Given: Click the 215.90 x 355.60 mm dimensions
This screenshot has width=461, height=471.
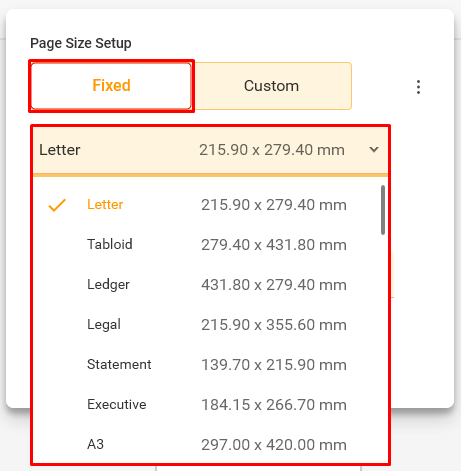Looking at the screenshot, I should click(274, 325).
